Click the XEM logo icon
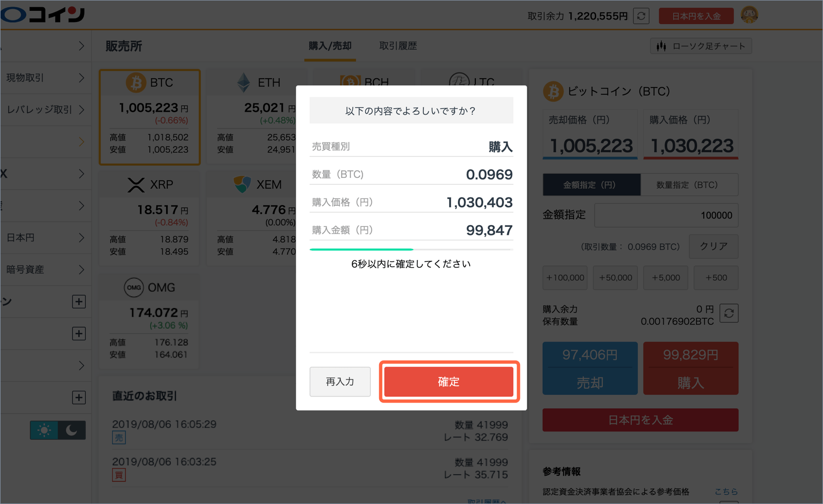Image resolution: width=823 pixels, height=504 pixels. point(242,184)
